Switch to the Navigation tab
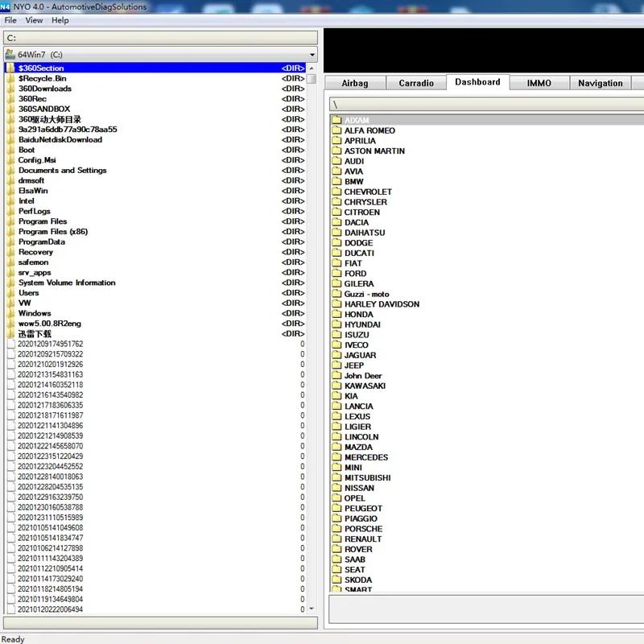This screenshot has width=644, height=644. click(x=600, y=83)
